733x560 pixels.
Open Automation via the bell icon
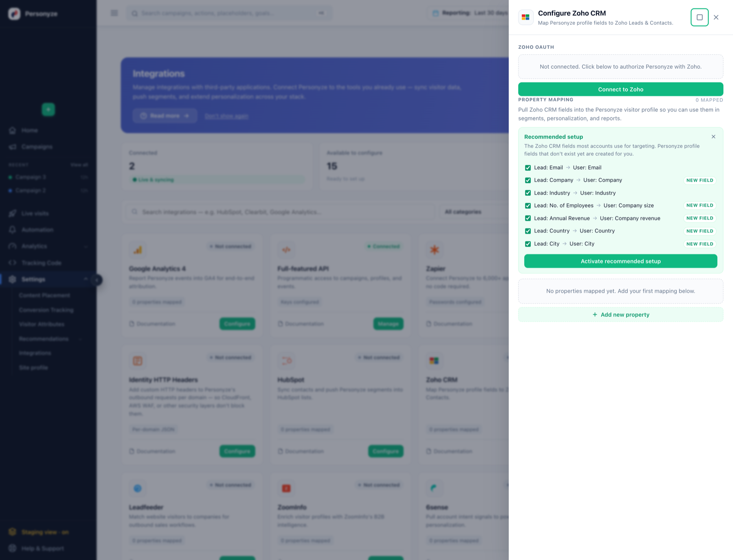click(13, 230)
